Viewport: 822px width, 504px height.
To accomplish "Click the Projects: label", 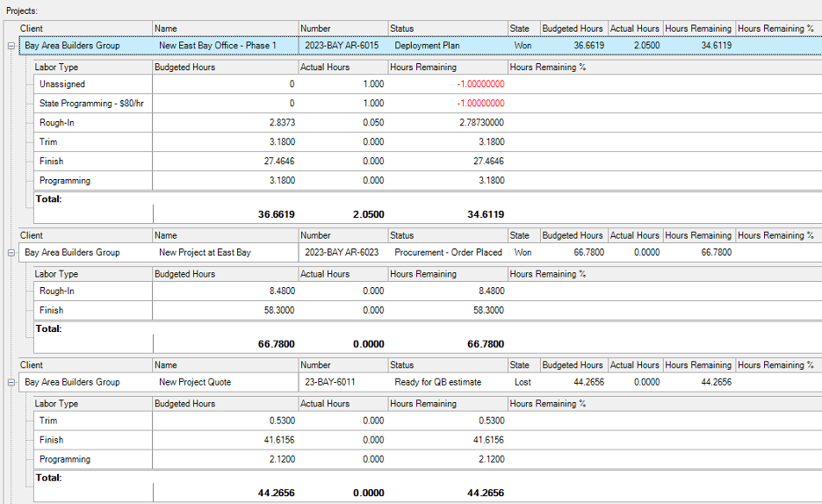I will (22, 11).
